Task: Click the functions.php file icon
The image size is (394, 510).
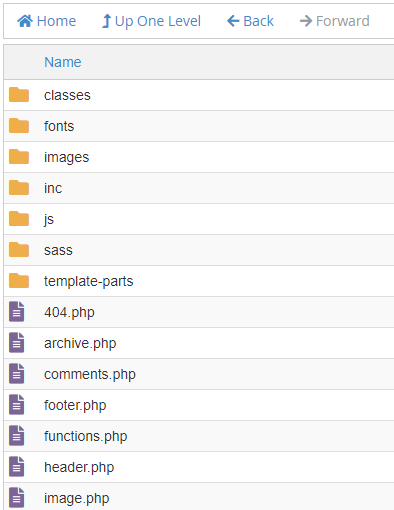Action: (17, 435)
